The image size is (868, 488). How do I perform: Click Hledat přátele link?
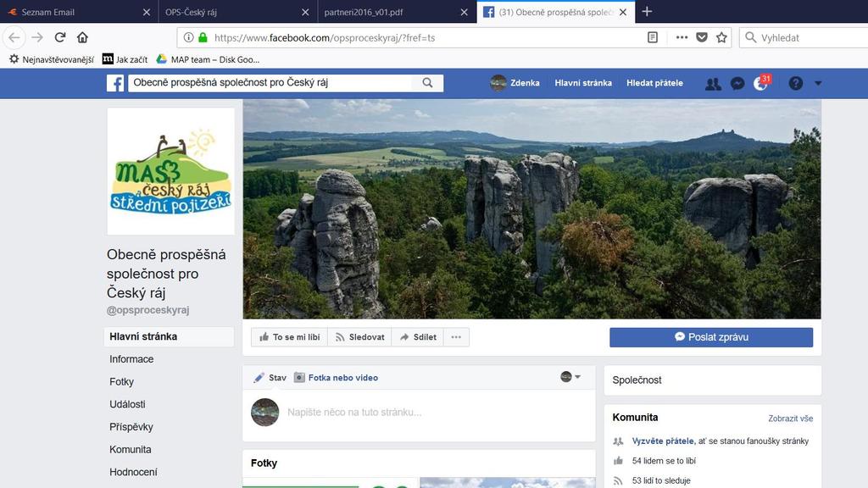(x=655, y=83)
